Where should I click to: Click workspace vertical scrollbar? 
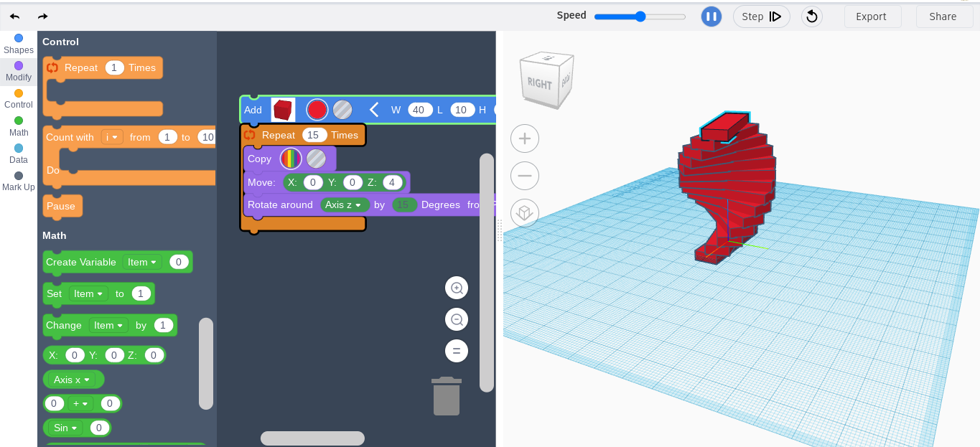pos(487,273)
